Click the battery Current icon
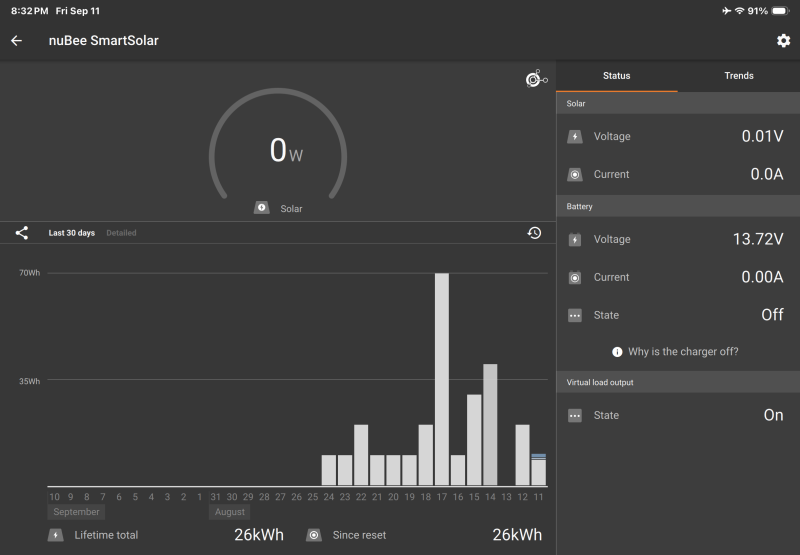Viewport: 800px width, 555px height. [x=575, y=278]
